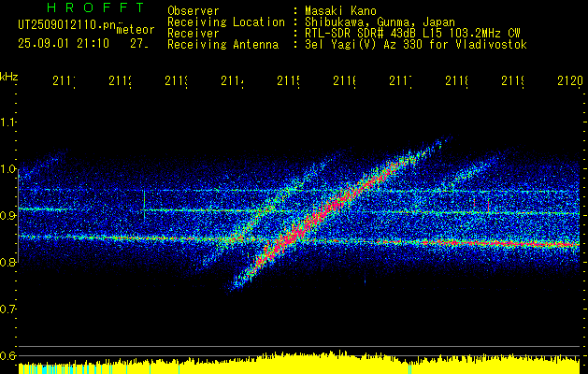Click the word "meteor" under the file name
The width and height of the screenshot is (588, 374).
[136, 30]
